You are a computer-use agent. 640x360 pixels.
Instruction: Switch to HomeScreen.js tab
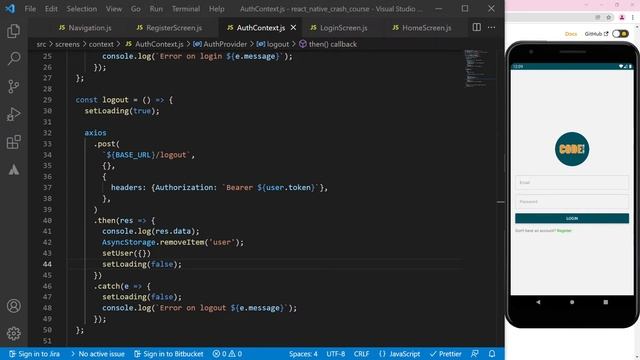point(422,27)
